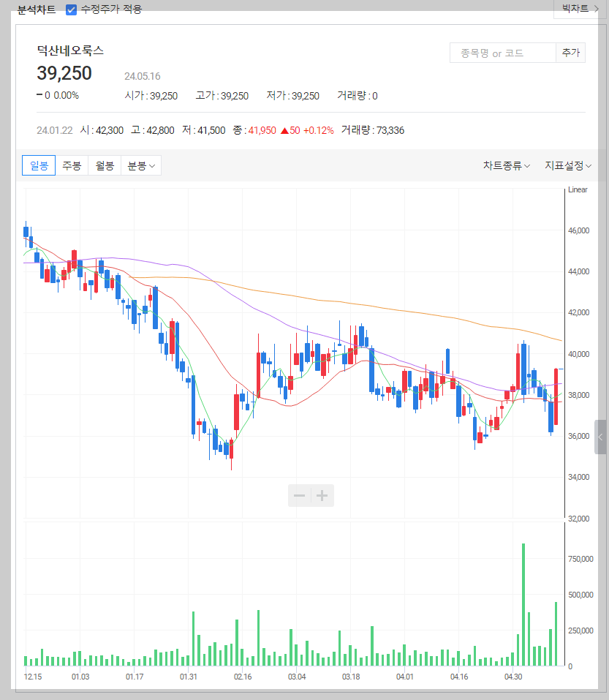
Task: Click the 04.16 date axis label
Action: [459, 677]
